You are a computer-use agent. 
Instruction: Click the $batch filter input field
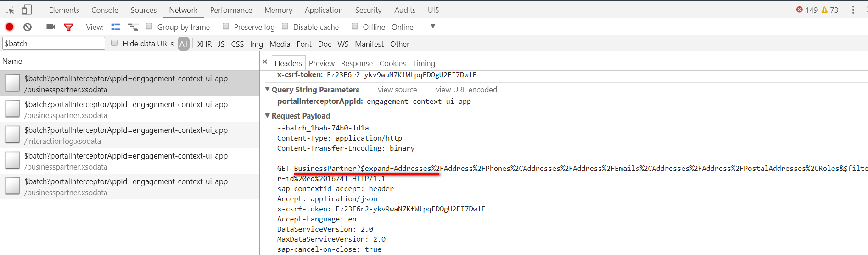coord(54,44)
